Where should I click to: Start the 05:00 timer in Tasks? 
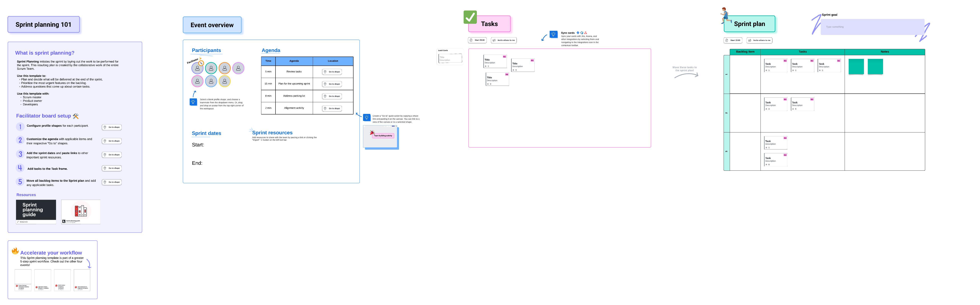(x=477, y=40)
